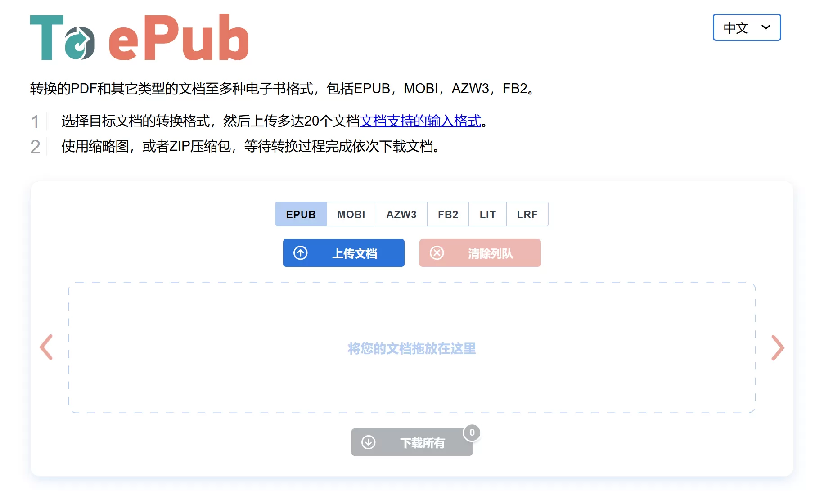Click the 上传文档 button label

[355, 254]
